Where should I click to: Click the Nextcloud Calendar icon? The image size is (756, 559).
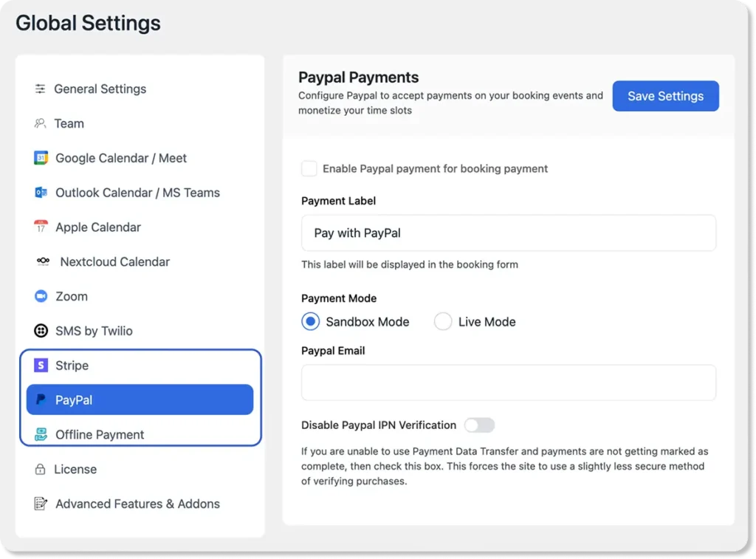click(x=43, y=262)
